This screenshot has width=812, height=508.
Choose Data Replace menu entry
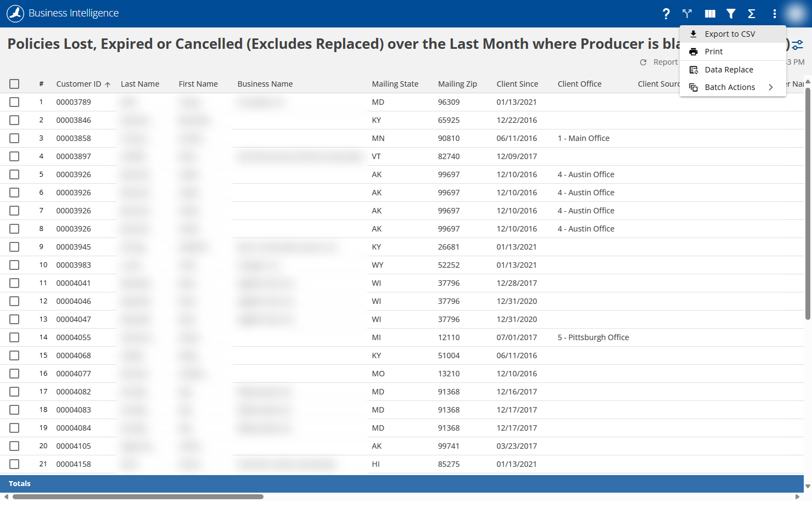pyautogui.click(x=733, y=70)
